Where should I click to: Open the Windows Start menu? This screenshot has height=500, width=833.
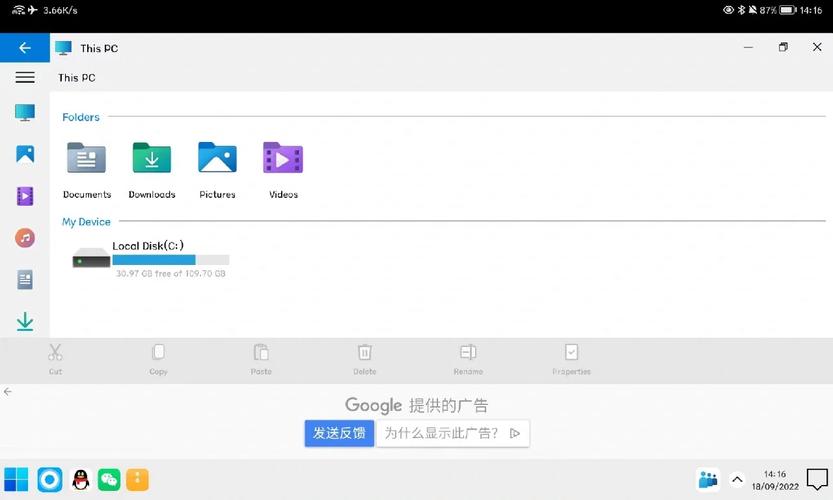16,480
